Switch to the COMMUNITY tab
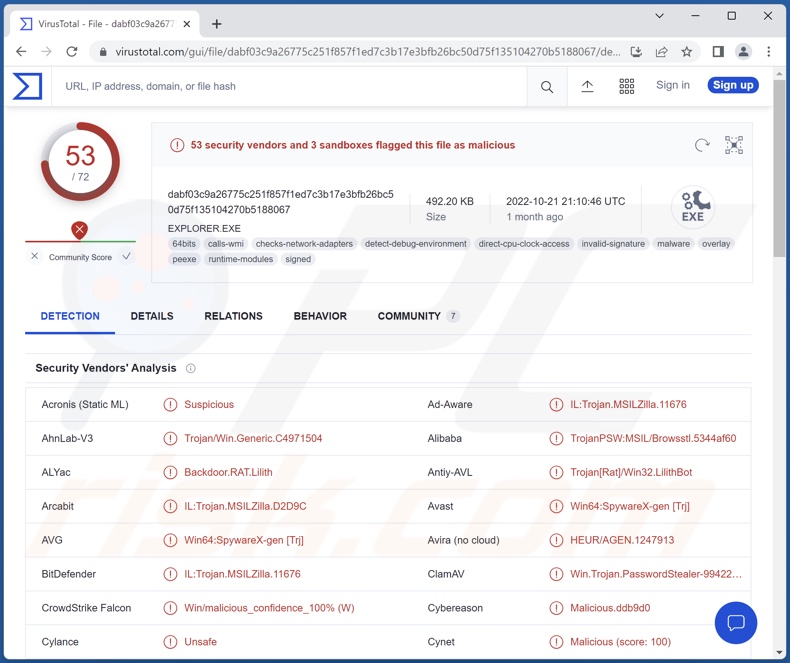 pyautogui.click(x=418, y=316)
